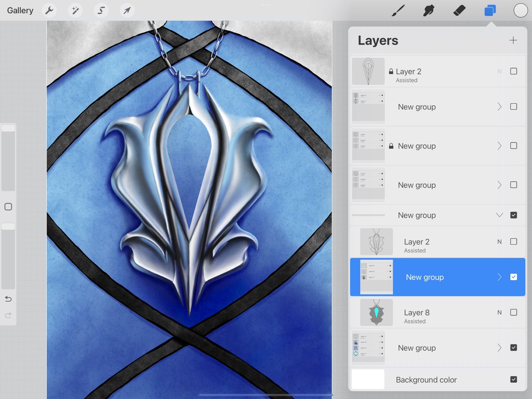Viewport: 532px width, 399px height.
Task: Add a new layer with plus button
Action: [x=513, y=40]
